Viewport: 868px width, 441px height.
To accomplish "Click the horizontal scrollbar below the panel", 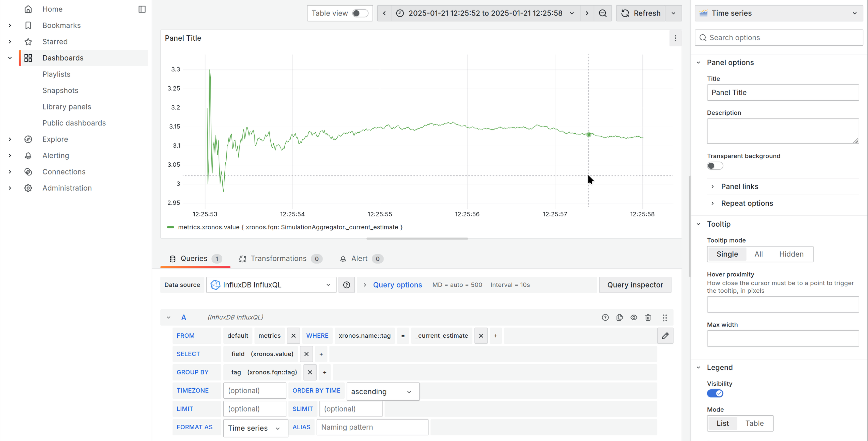I will tap(417, 238).
